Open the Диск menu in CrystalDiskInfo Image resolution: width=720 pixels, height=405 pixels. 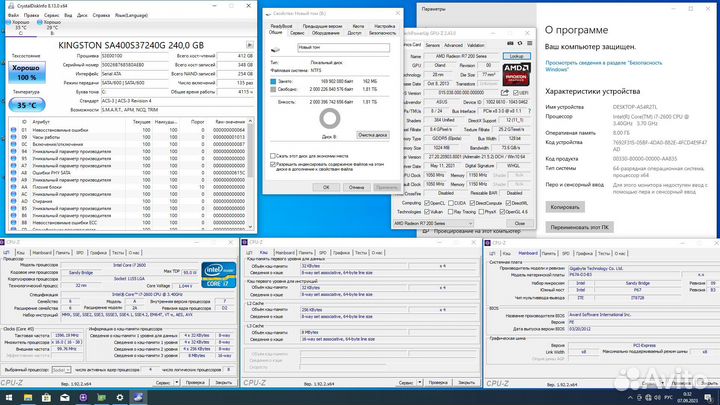tap(82, 15)
